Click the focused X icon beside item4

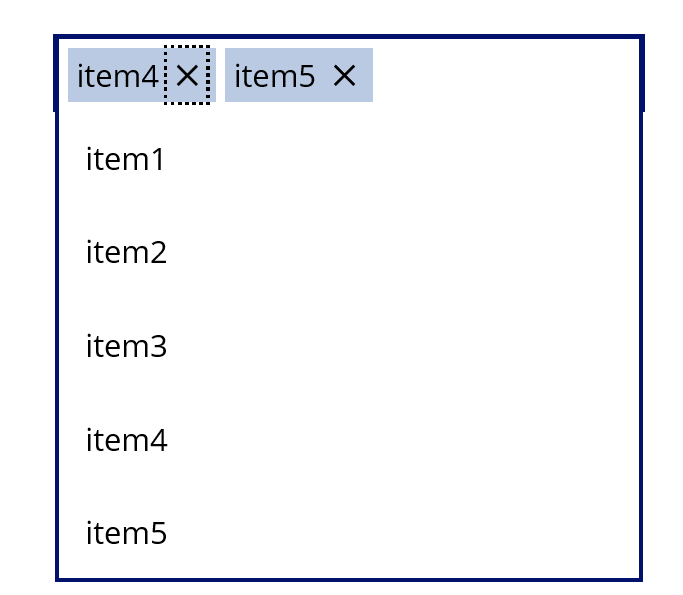pos(187,75)
